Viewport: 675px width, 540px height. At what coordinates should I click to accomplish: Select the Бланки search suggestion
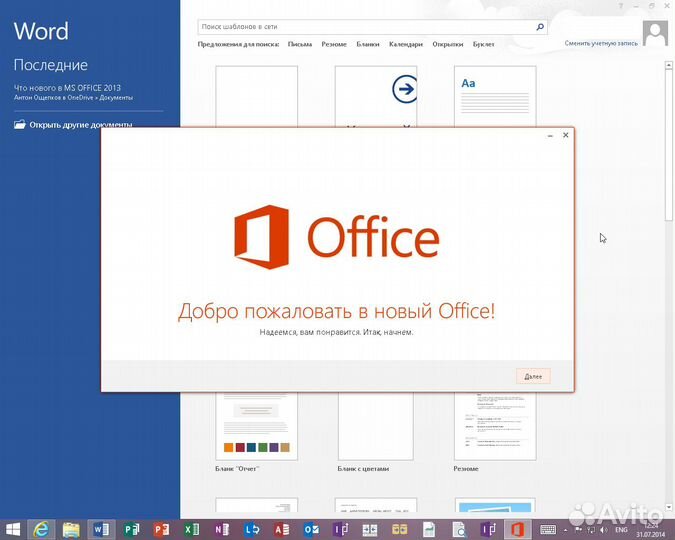[368, 44]
